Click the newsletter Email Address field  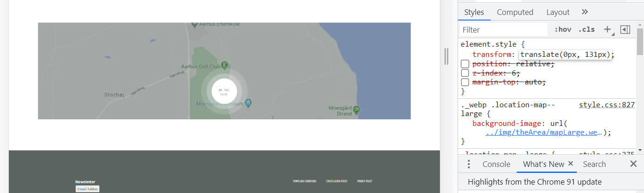pos(88,189)
